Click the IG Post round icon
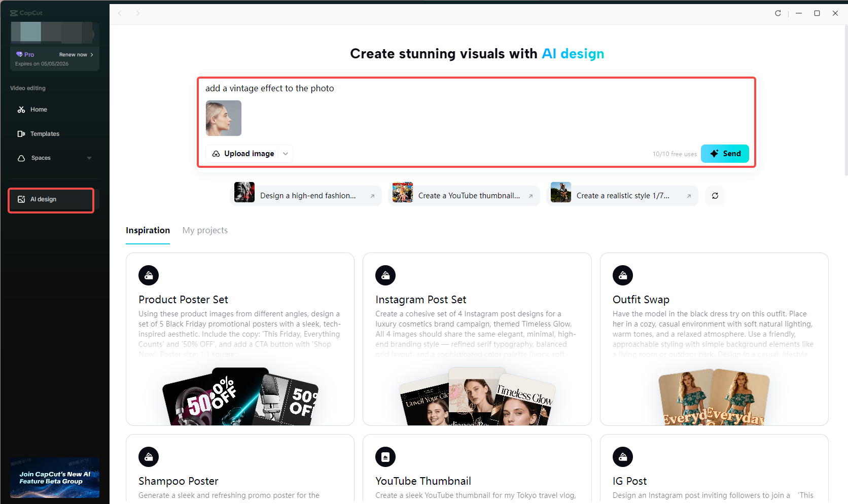This screenshot has width=848, height=504. point(623,457)
